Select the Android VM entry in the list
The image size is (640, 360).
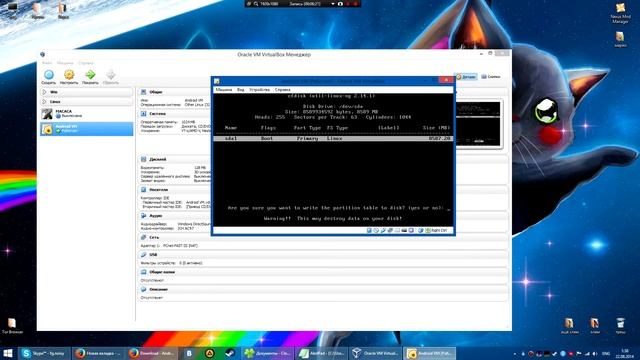click(x=87, y=129)
